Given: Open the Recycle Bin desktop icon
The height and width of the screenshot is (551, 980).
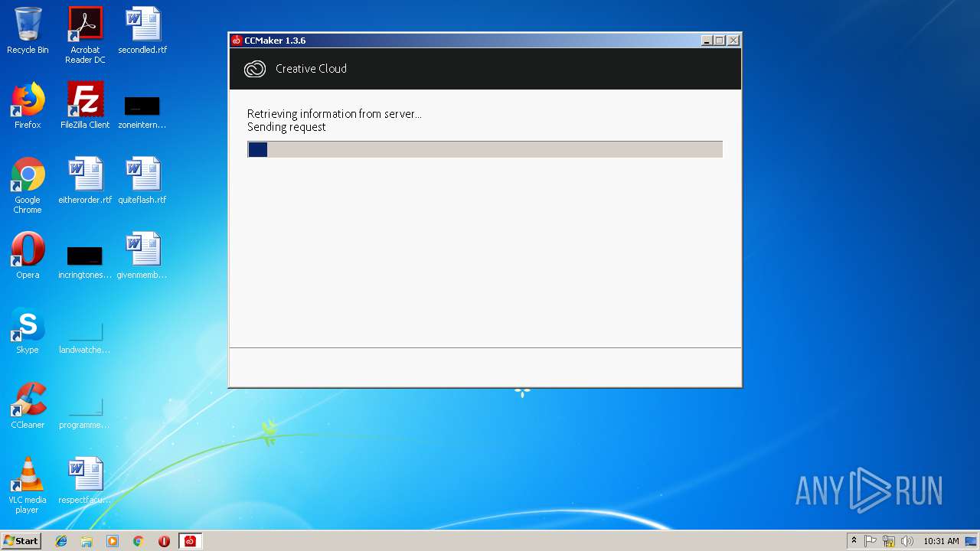Looking at the screenshot, I should click(x=28, y=31).
